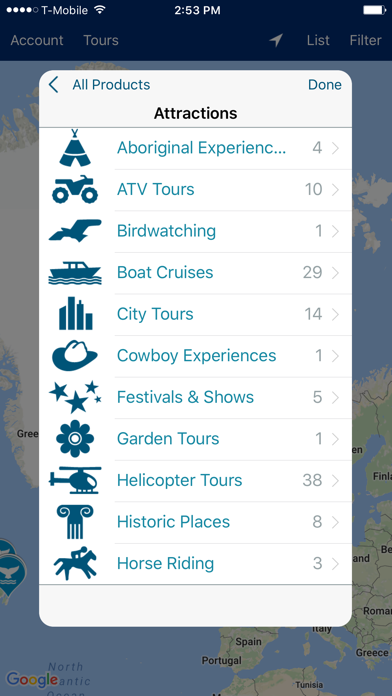Tap the Historic Places count 8
The image size is (392, 696).
(317, 522)
